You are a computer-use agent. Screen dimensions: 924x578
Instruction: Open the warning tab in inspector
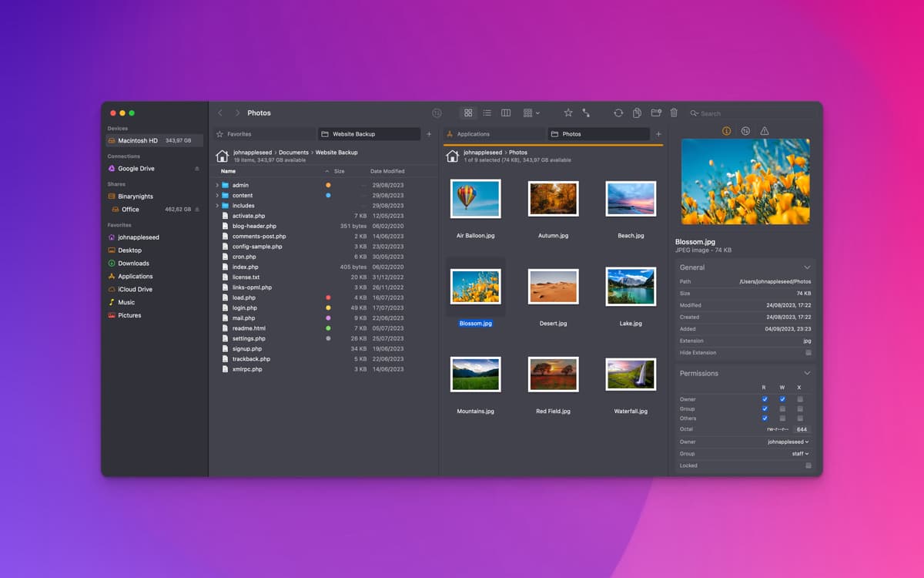[x=765, y=132]
